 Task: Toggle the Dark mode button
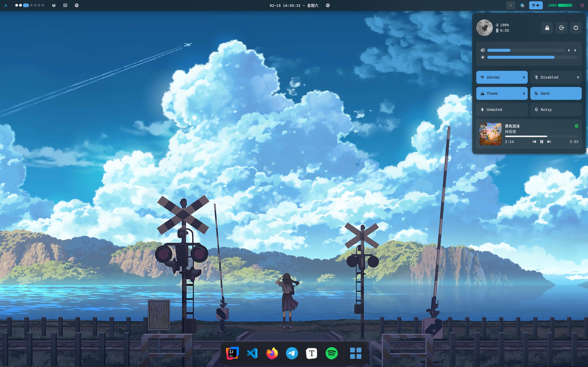(x=556, y=93)
